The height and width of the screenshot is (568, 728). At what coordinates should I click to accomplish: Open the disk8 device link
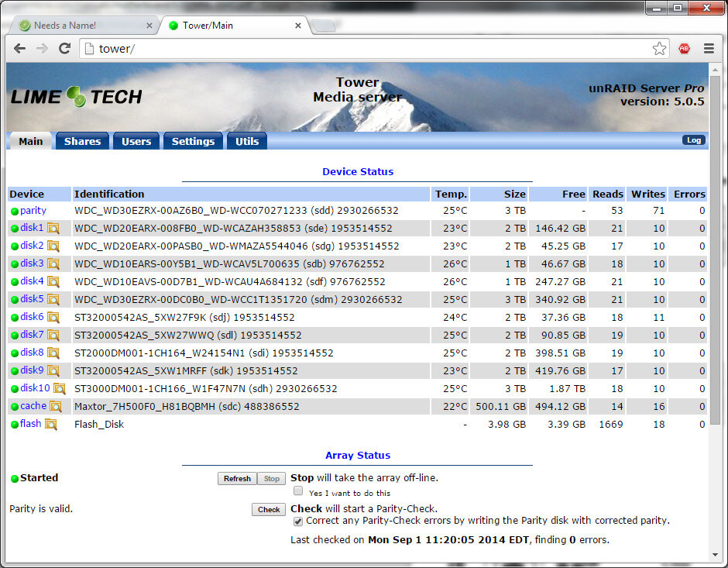pyautogui.click(x=32, y=353)
